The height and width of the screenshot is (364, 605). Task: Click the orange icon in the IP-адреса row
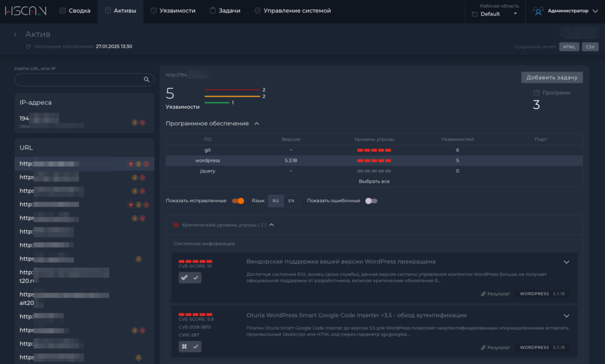pyautogui.click(x=135, y=122)
